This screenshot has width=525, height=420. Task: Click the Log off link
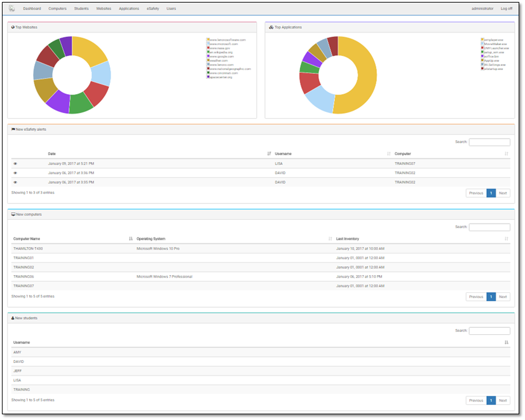pyautogui.click(x=506, y=9)
